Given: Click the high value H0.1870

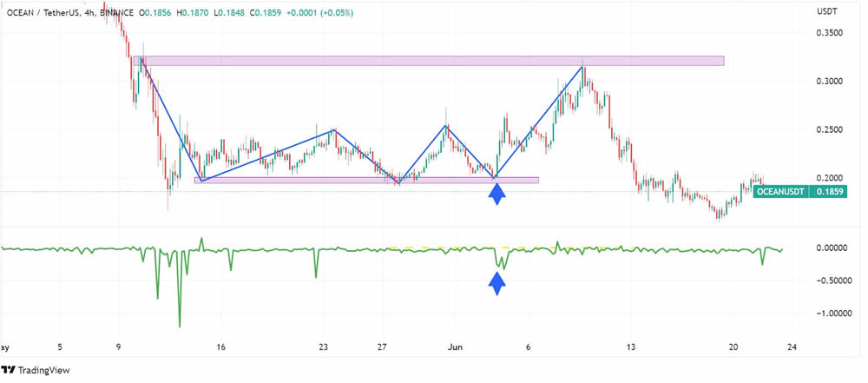Looking at the screenshot, I should [192, 11].
